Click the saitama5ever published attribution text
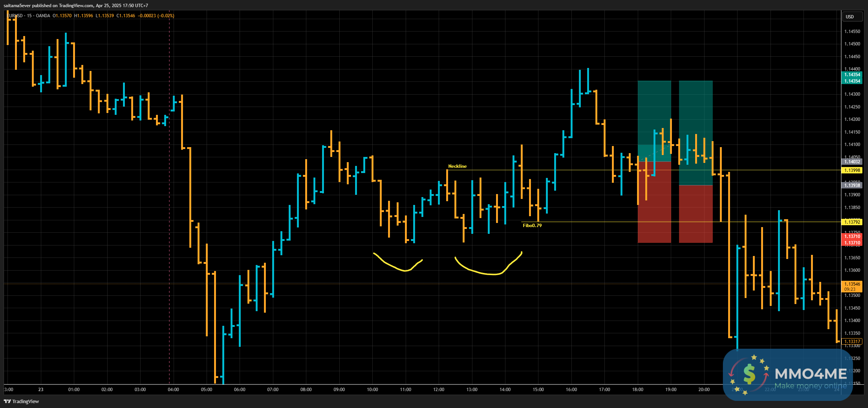The image size is (868, 408). pyautogui.click(x=75, y=6)
